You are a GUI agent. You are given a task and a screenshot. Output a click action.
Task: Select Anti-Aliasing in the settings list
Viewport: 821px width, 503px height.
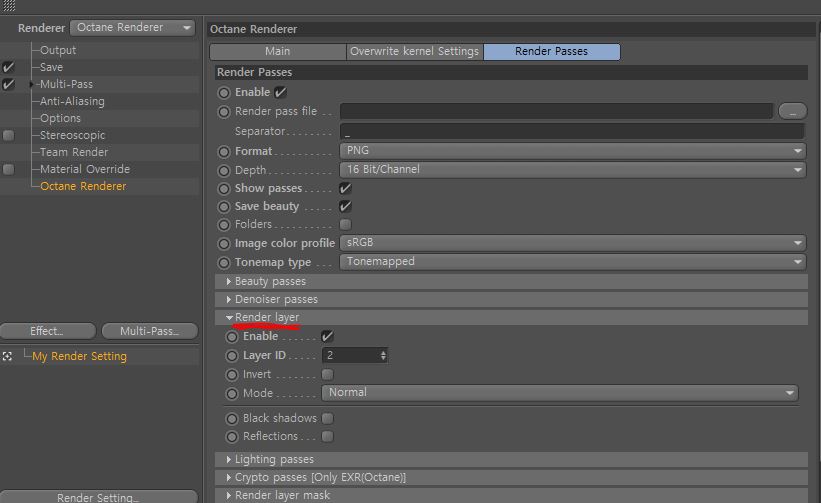tap(72, 102)
